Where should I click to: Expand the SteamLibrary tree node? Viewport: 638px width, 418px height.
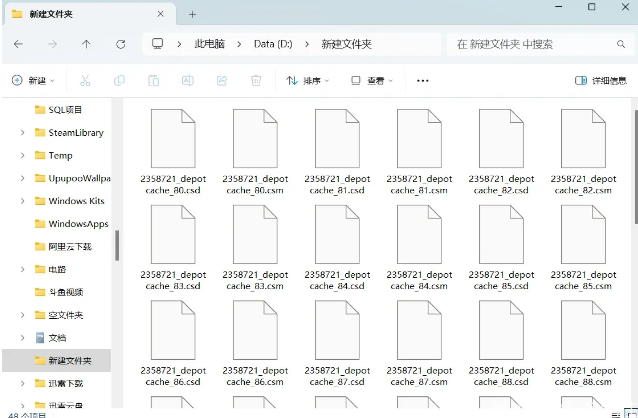[22, 133]
